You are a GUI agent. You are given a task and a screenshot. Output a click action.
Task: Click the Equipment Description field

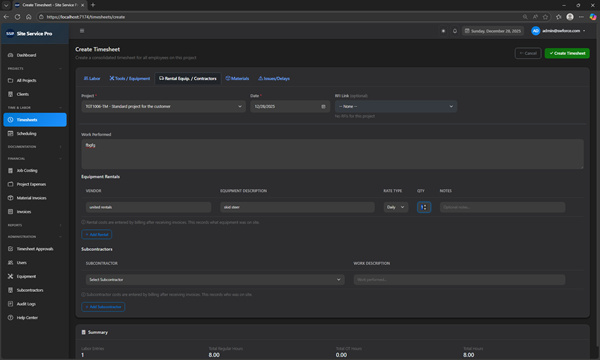(x=297, y=207)
